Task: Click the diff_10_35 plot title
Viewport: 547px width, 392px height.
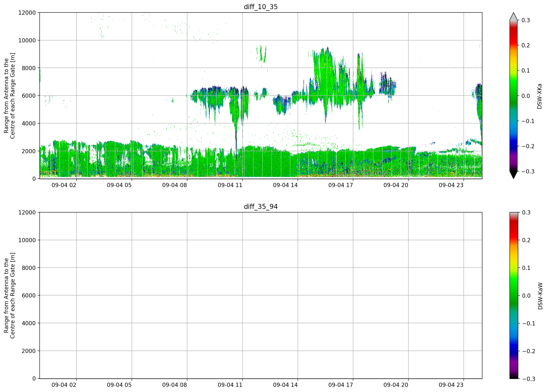Action: point(261,7)
